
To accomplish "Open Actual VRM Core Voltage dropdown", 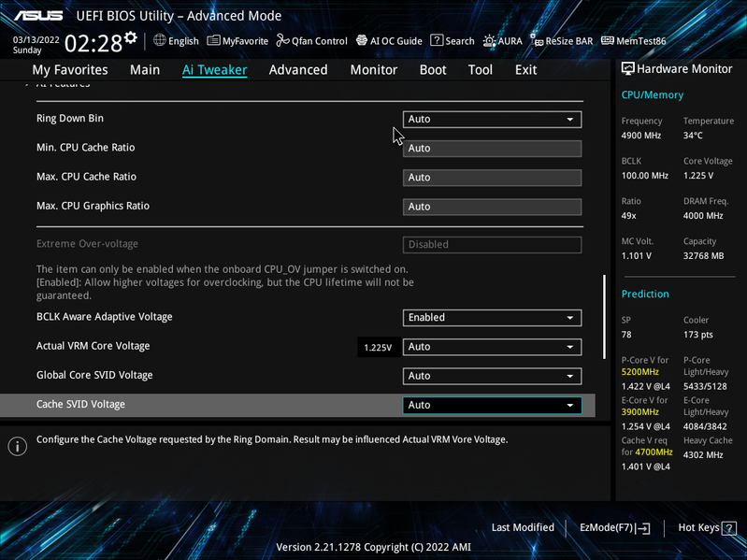I will 492,347.
